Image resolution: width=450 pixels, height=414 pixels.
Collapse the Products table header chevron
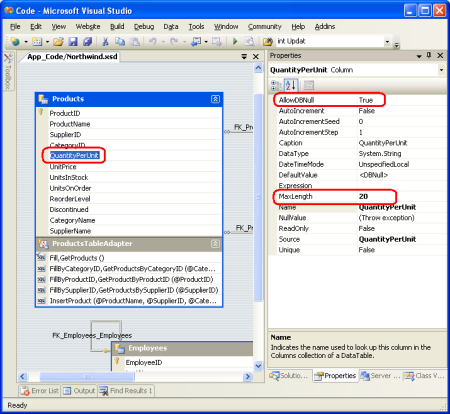click(x=215, y=99)
